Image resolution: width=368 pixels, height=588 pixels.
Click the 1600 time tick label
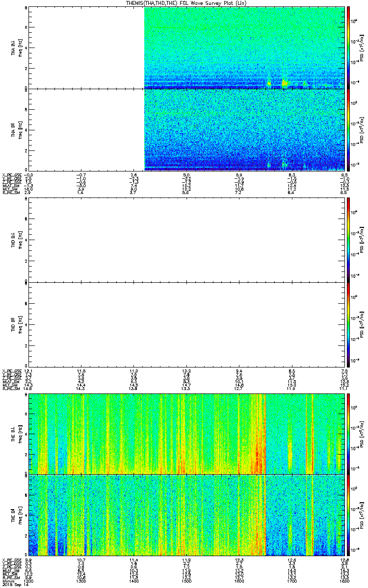click(x=239, y=581)
